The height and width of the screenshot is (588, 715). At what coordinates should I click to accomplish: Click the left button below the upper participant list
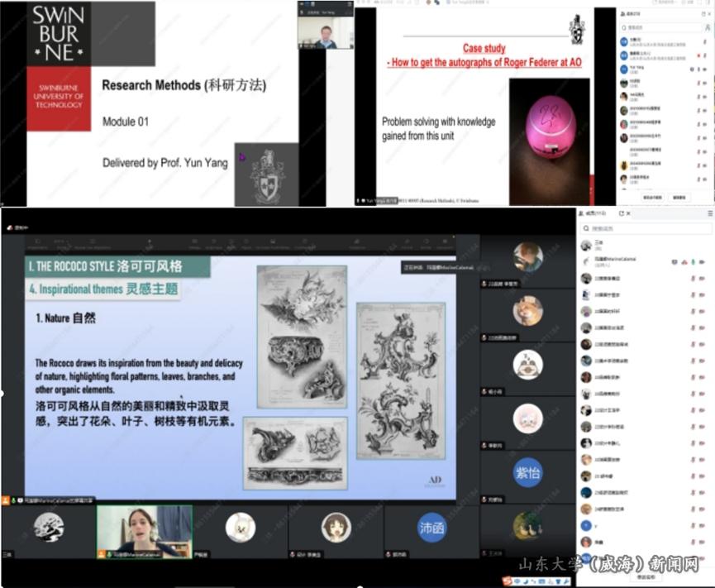(652, 198)
